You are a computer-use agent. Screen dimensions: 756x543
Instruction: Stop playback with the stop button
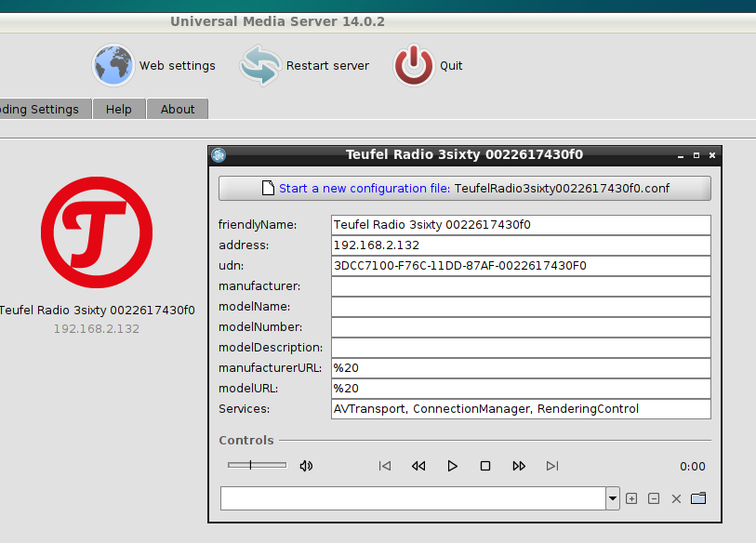tap(485, 466)
